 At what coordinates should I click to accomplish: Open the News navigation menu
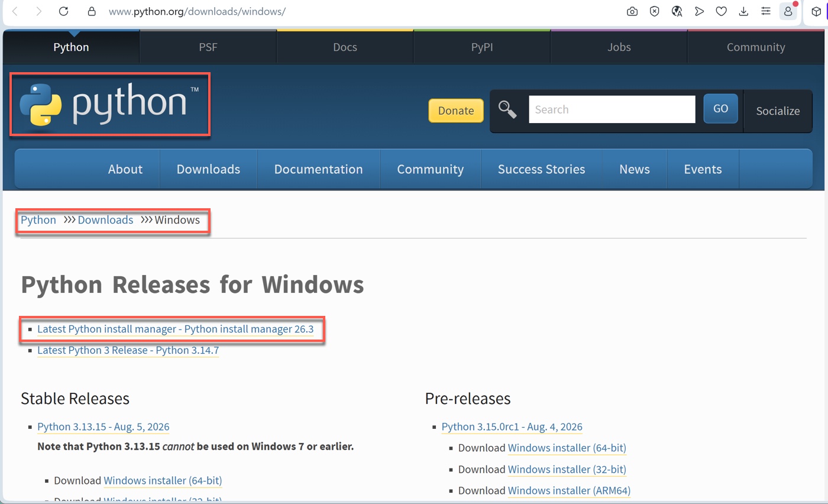(x=635, y=169)
